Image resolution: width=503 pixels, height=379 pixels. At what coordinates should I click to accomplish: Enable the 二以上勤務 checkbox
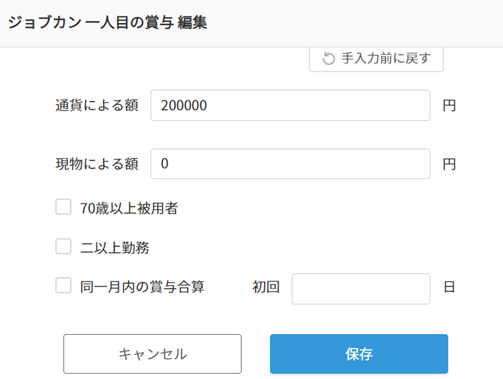tap(63, 246)
